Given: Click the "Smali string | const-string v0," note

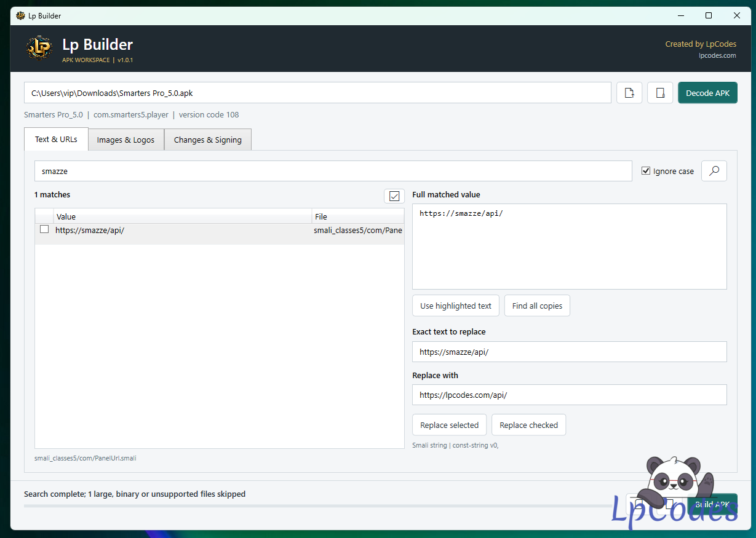Looking at the screenshot, I should [455, 445].
